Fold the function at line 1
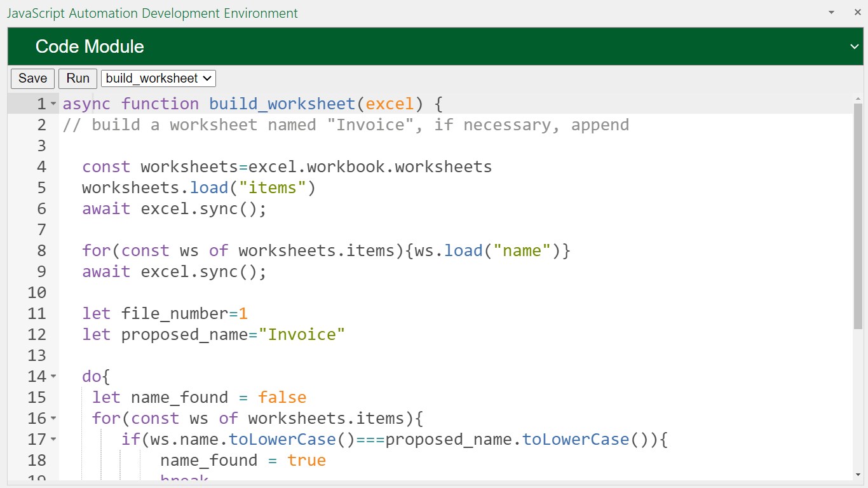The image size is (868, 488). (53, 104)
